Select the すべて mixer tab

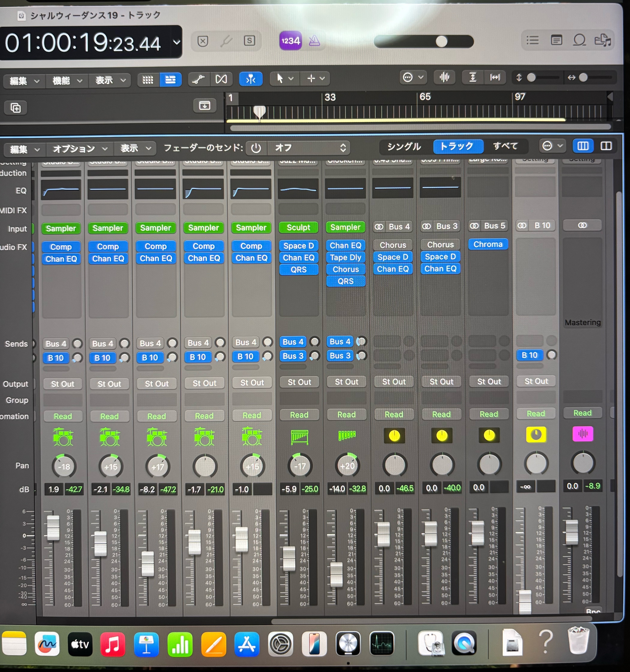[x=505, y=146]
